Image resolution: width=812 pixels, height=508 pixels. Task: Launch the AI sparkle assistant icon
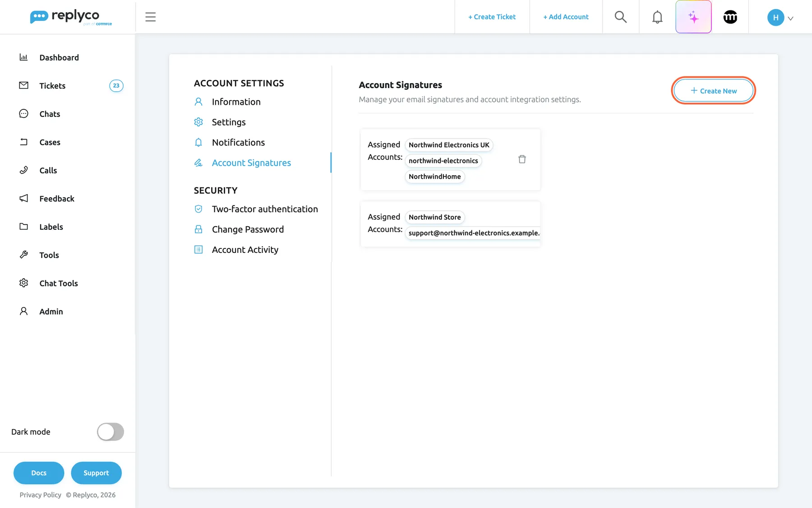tap(693, 17)
